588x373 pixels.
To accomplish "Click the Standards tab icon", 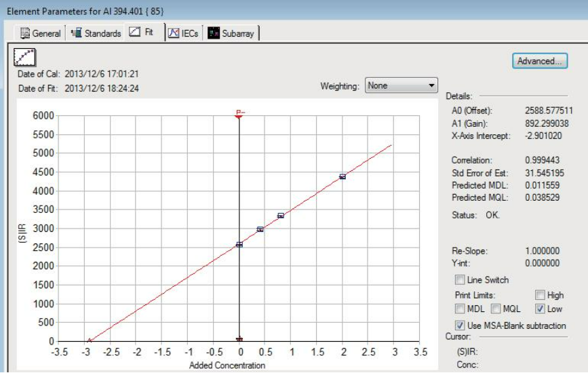I will (76, 33).
